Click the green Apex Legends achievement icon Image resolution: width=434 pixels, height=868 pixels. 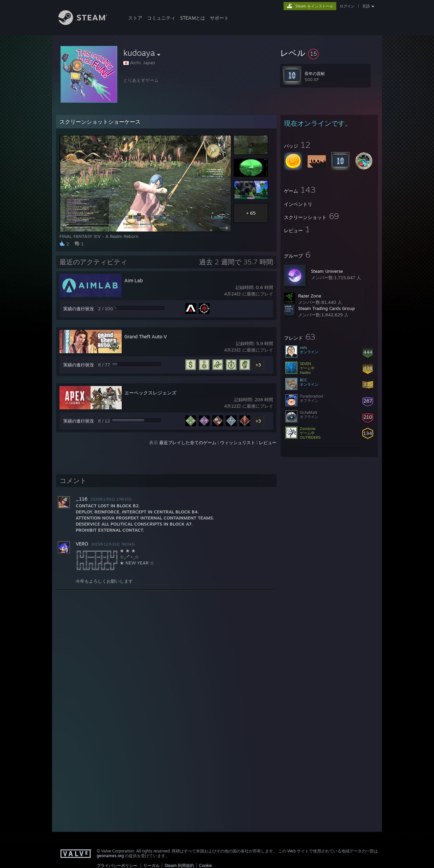point(191,421)
